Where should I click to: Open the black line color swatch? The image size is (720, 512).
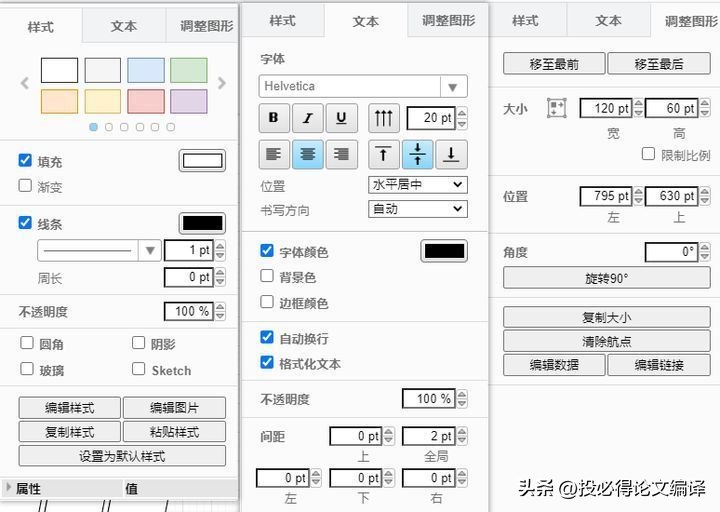[202, 223]
